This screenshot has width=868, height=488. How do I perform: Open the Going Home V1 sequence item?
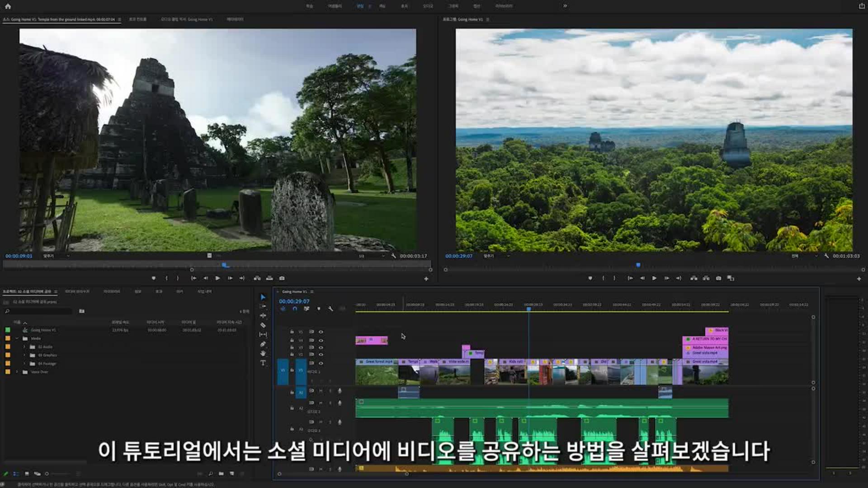pyautogui.click(x=43, y=330)
